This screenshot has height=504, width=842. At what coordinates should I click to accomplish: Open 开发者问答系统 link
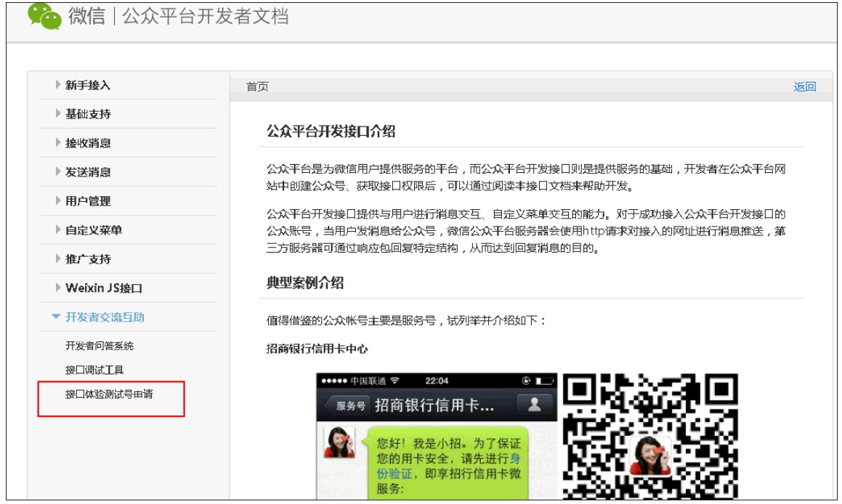[100, 346]
